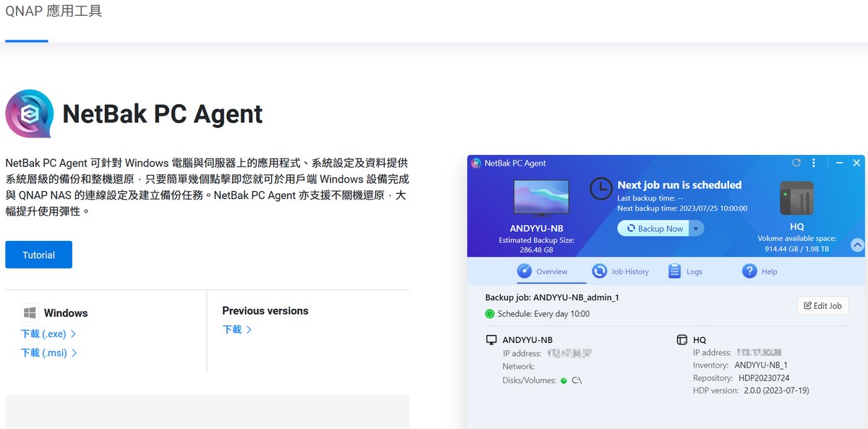The width and height of the screenshot is (868, 429).
Task: Open the three-dot more options menu
Action: 814,163
